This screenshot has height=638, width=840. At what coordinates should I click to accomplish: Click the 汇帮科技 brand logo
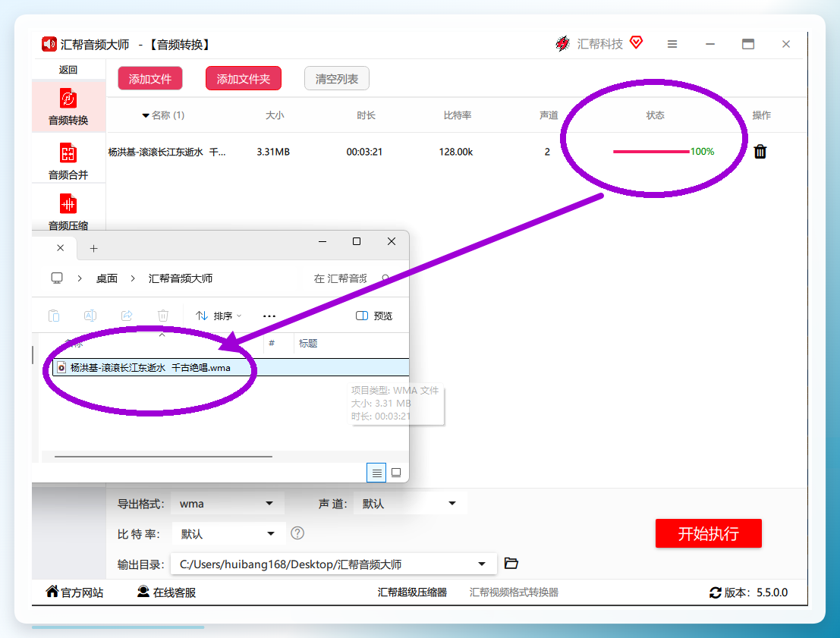(x=562, y=43)
